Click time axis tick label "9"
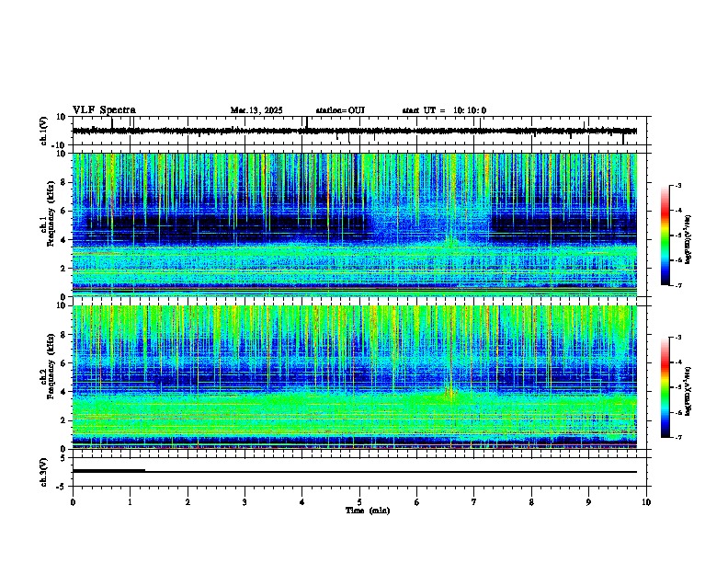 click(x=588, y=502)
